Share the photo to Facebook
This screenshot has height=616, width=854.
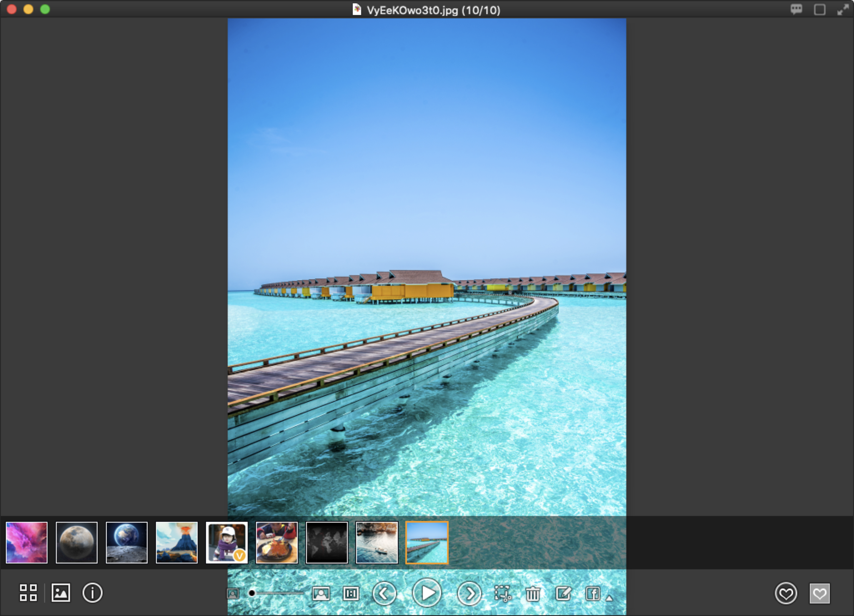593,593
